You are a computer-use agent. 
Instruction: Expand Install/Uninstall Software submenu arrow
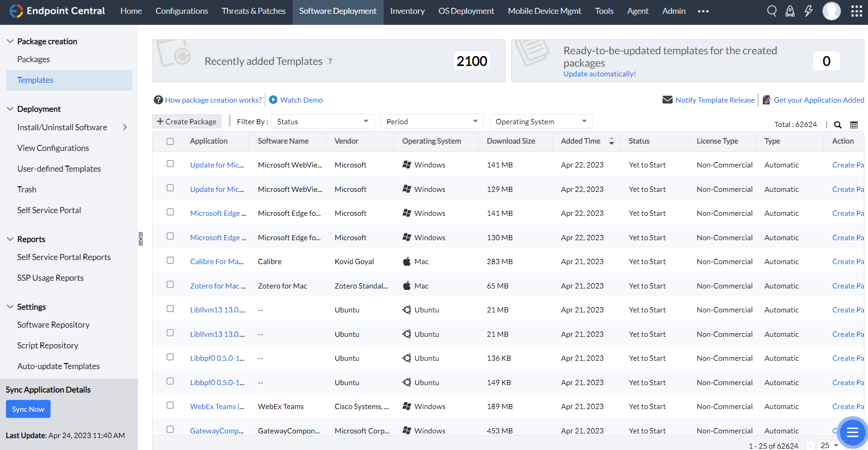pos(125,127)
